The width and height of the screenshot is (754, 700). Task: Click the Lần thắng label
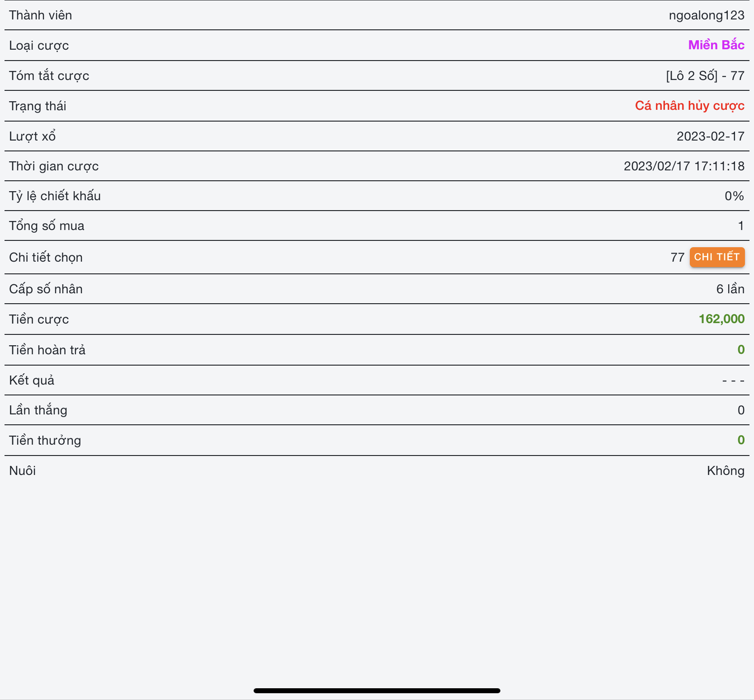(x=38, y=410)
